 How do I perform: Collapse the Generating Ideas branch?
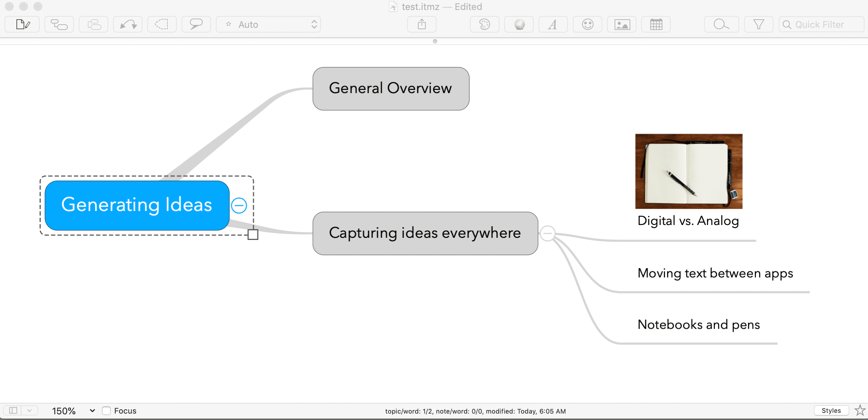point(239,206)
